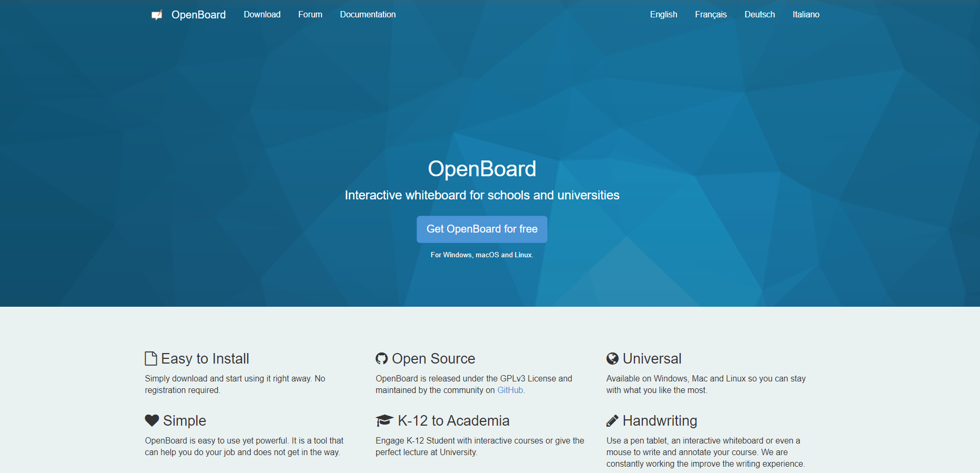Click the 'Open Source' heading
Screen dimensions: 980x473
click(x=433, y=358)
